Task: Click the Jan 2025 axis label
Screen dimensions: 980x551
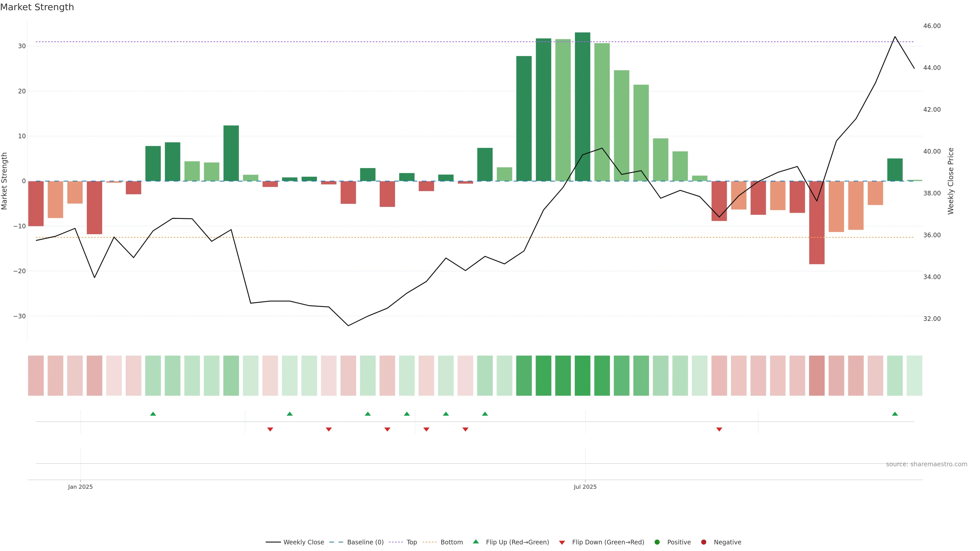Action: pyautogui.click(x=80, y=487)
